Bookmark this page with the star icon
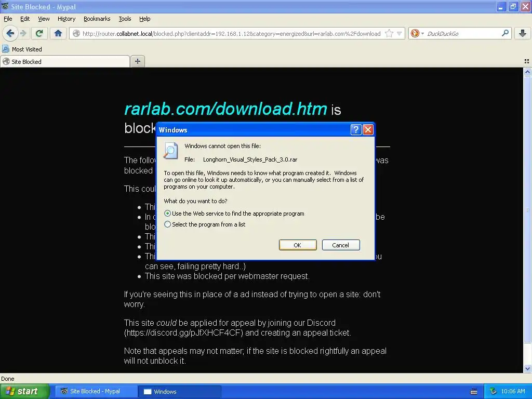The height and width of the screenshot is (399, 532). pyautogui.click(x=389, y=33)
